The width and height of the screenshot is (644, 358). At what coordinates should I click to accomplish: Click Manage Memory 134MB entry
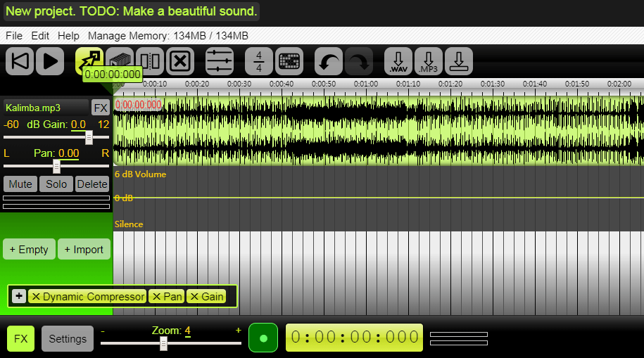tap(168, 36)
